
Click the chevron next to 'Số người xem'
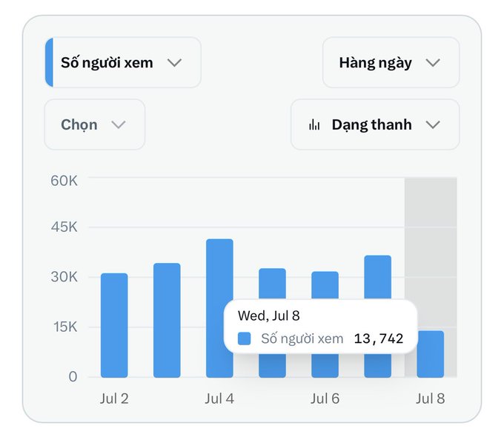tap(174, 63)
